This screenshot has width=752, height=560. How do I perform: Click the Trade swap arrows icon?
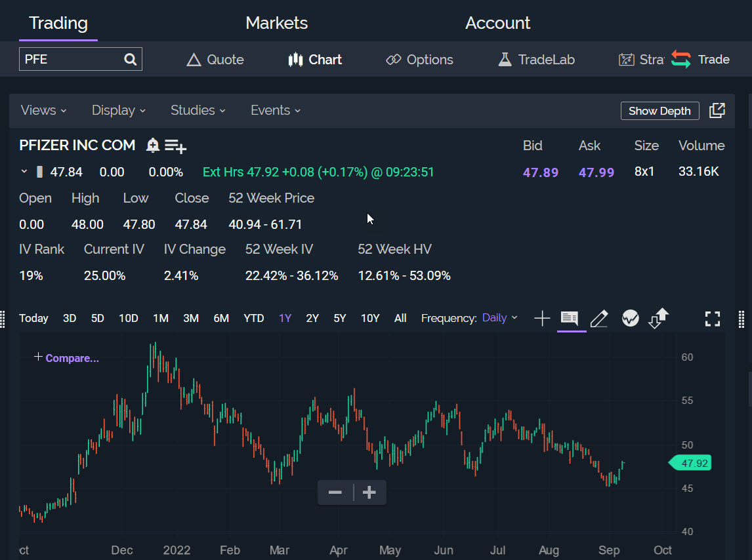(x=681, y=60)
